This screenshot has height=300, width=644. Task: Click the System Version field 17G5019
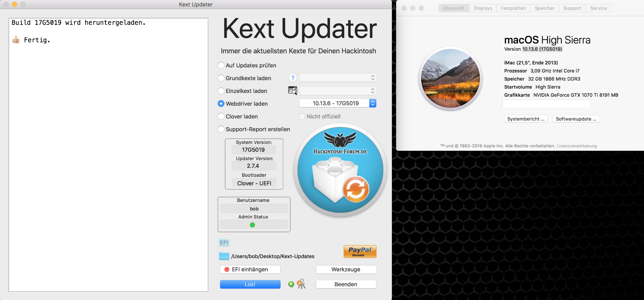click(253, 150)
